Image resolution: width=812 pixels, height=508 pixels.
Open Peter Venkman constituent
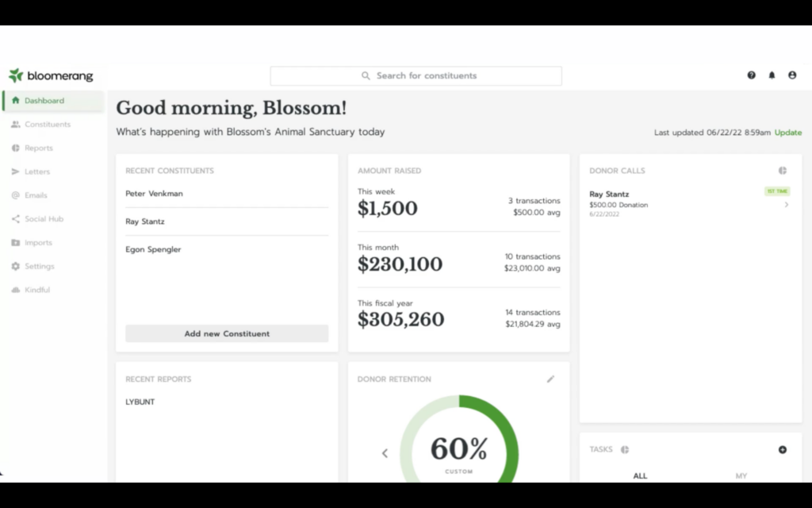(154, 194)
